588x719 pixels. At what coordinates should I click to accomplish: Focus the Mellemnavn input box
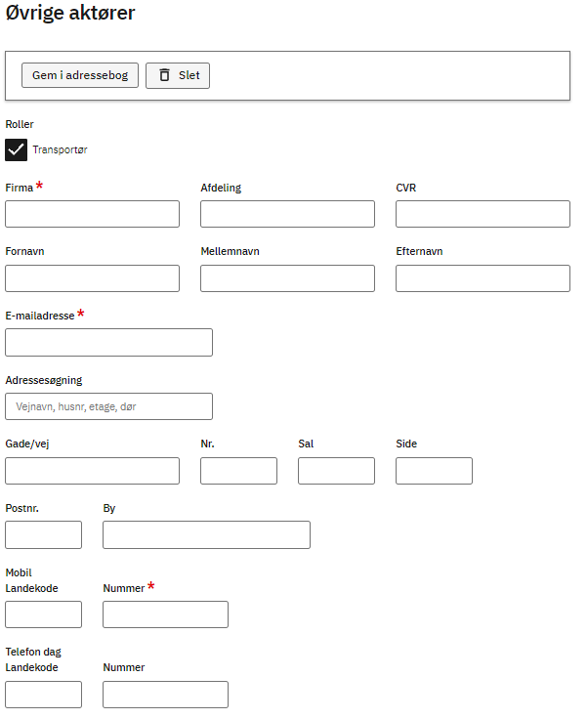click(x=287, y=278)
